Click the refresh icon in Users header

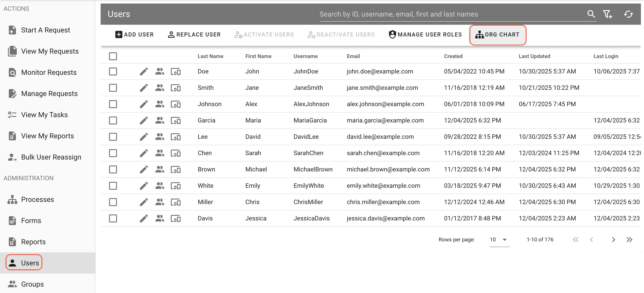click(x=629, y=14)
